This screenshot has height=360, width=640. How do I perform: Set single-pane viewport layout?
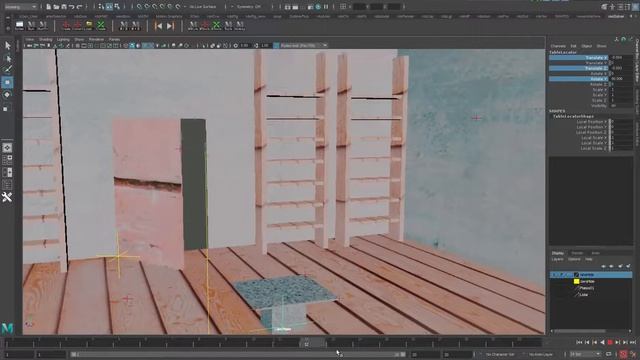pos(7,148)
